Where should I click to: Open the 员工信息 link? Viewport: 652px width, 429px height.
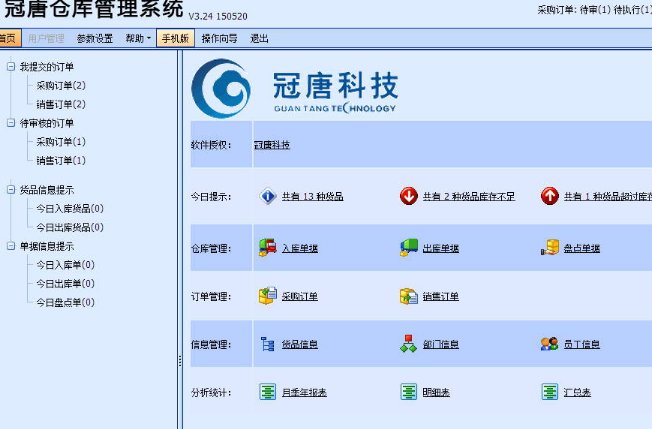coord(582,344)
